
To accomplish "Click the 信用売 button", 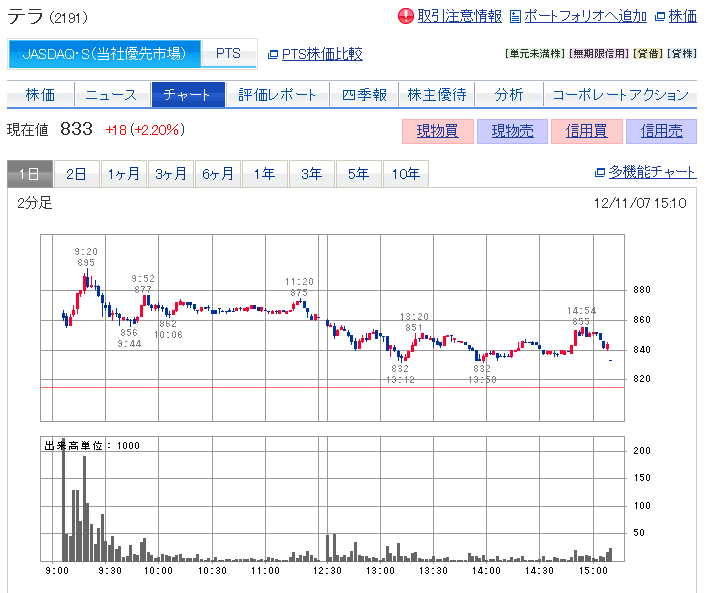I will click(661, 131).
